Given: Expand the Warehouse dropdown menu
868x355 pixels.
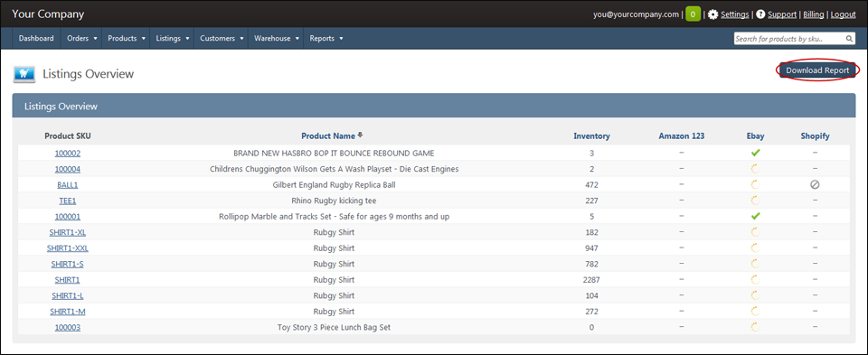Looking at the screenshot, I should [x=277, y=38].
